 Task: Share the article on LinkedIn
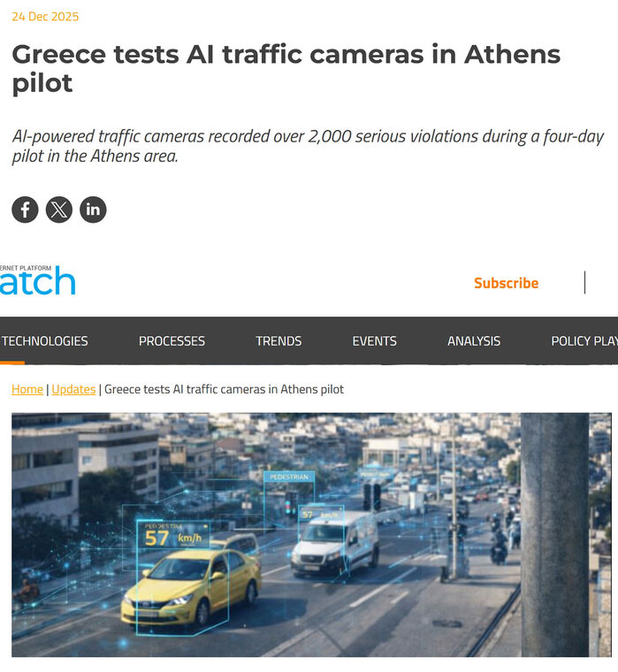(x=93, y=210)
